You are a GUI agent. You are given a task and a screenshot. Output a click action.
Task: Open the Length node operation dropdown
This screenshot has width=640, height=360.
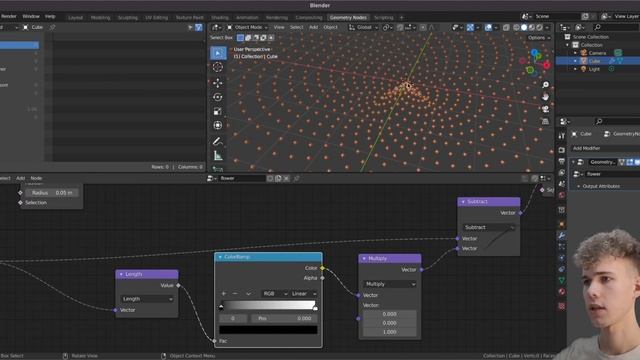pos(147,299)
